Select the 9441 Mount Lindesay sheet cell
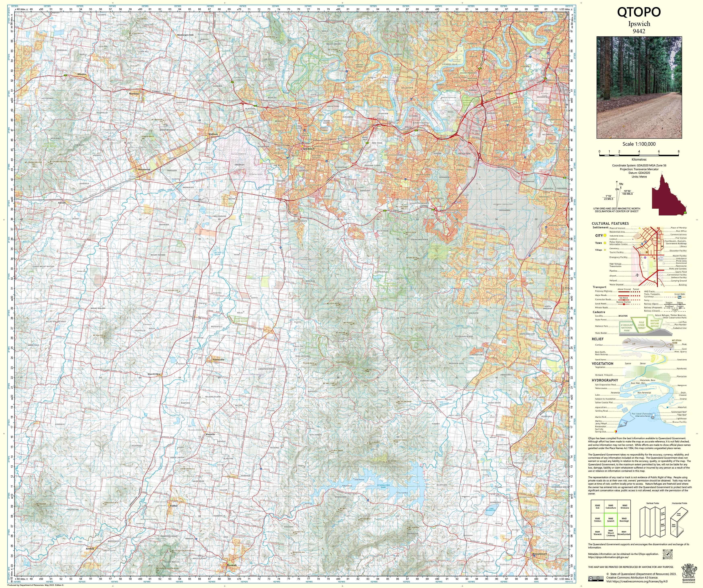 (x=611, y=533)
